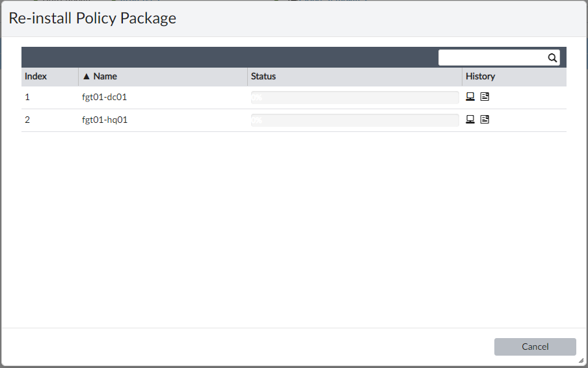Sort by the Index column header
Image resolution: width=588 pixels, height=368 pixels.
point(36,77)
